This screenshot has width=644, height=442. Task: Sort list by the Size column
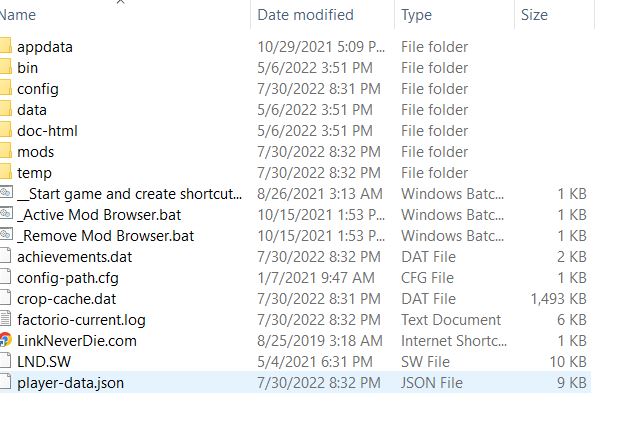click(x=534, y=15)
